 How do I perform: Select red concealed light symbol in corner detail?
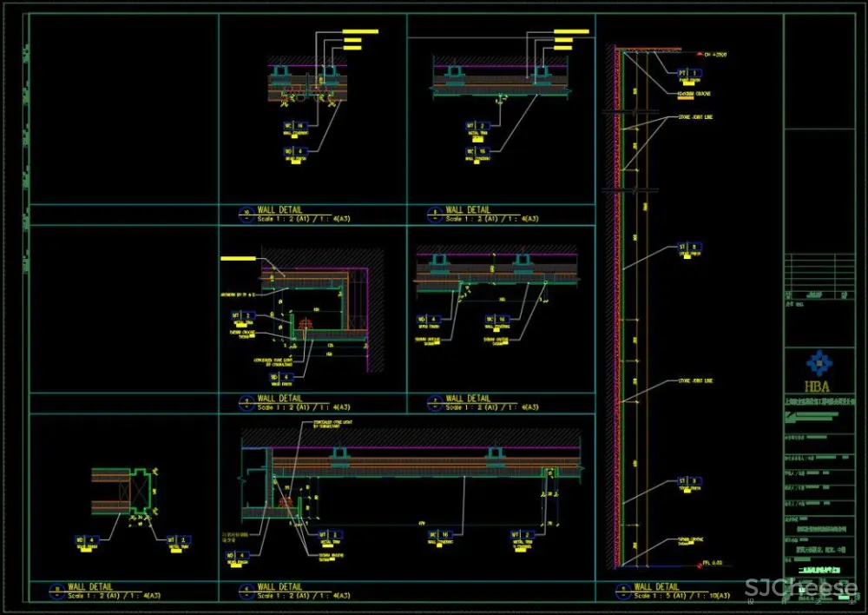pyautogui.click(x=305, y=325)
